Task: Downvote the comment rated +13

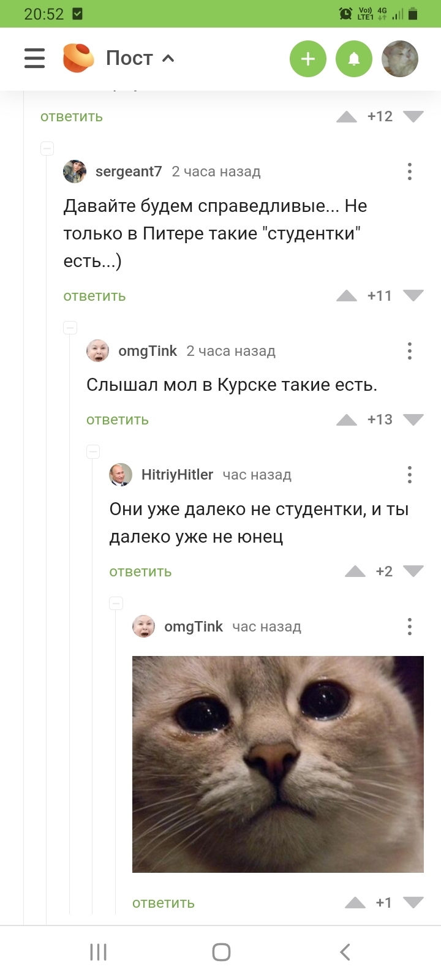Action: pyautogui.click(x=413, y=420)
